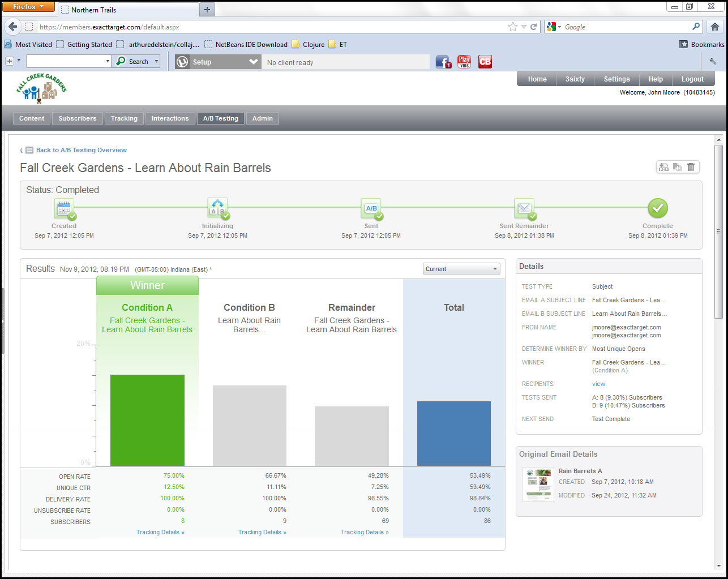Image resolution: width=728 pixels, height=579 pixels.
Task: Open the Play Vids toolbar icon
Action: [464, 62]
